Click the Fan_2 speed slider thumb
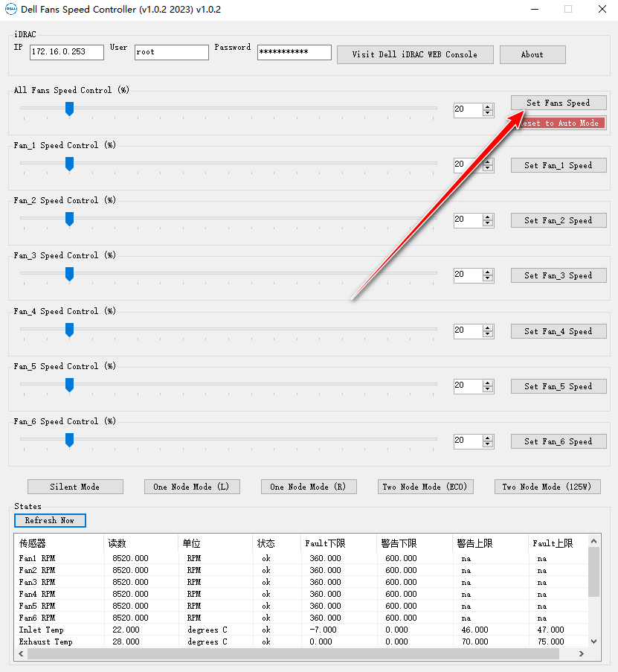Screen dimensions: 618x672 (69, 219)
